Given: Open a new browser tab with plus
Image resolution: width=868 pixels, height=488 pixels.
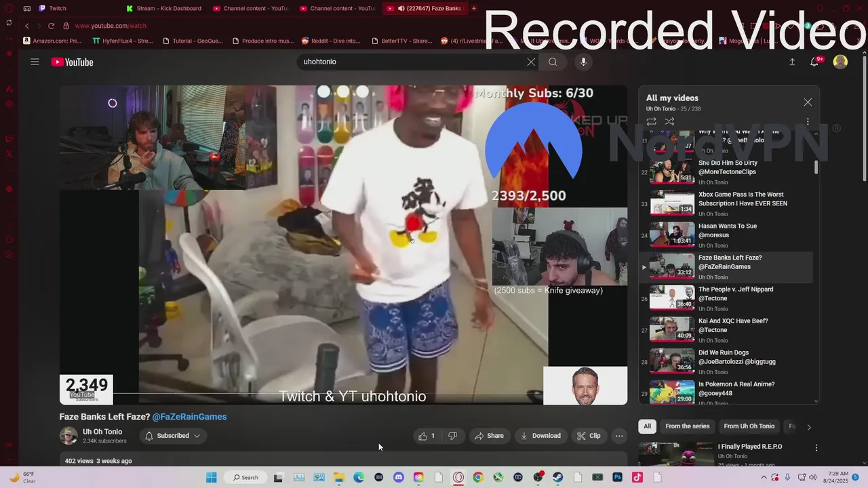Looking at the screenshot, I should click(x=473, y=8).
